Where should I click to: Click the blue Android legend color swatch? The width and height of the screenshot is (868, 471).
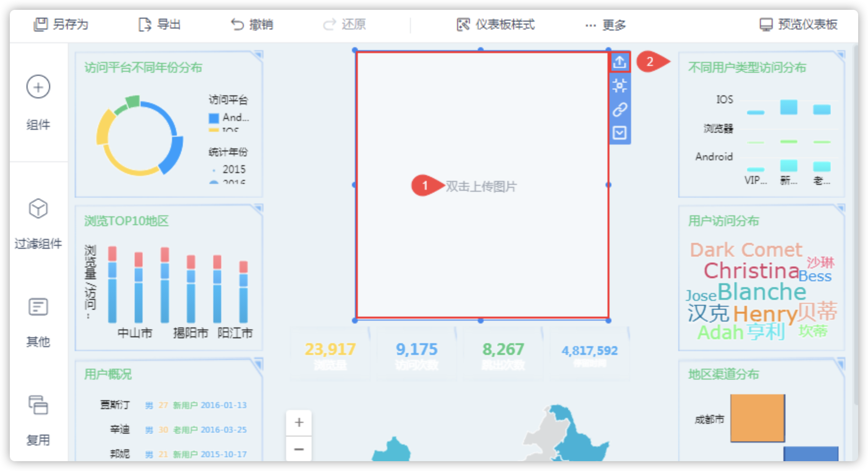click(214, 118)
